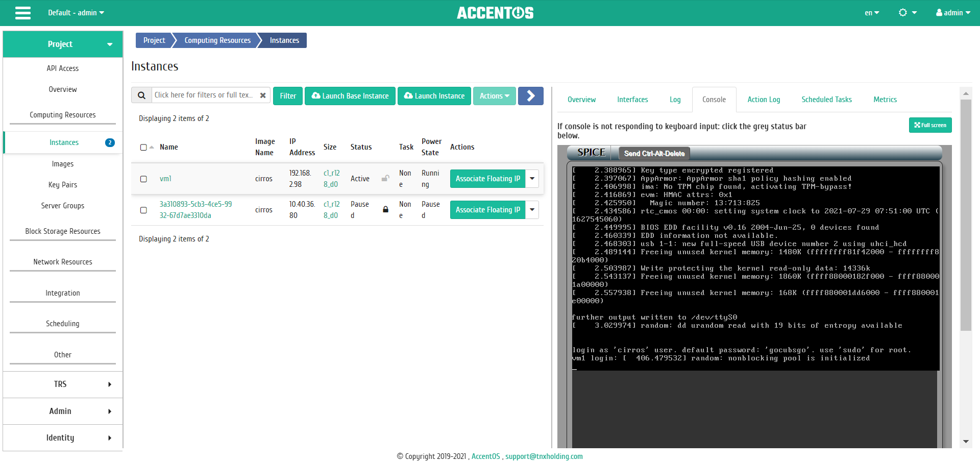The width and height of the screenshot is (980, 462).
Task: Expand Network Resources in the sidebar
Action: (x=63, y=262)
